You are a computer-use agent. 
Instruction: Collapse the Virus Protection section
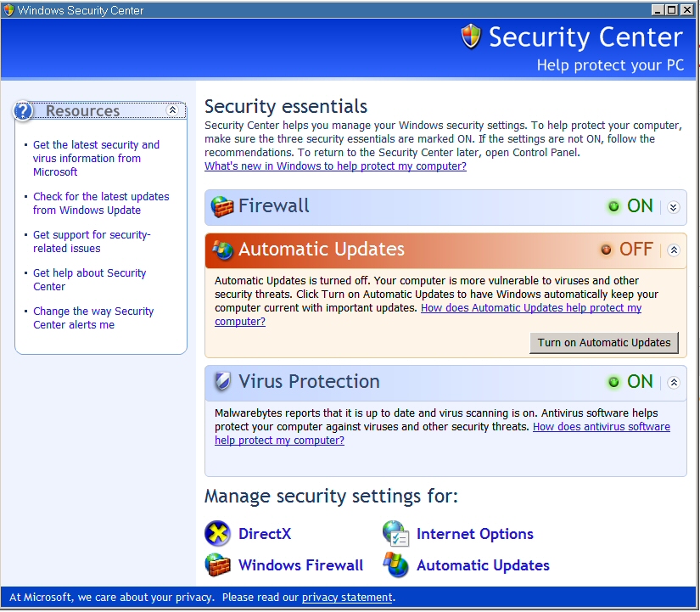tap(673, 382)
